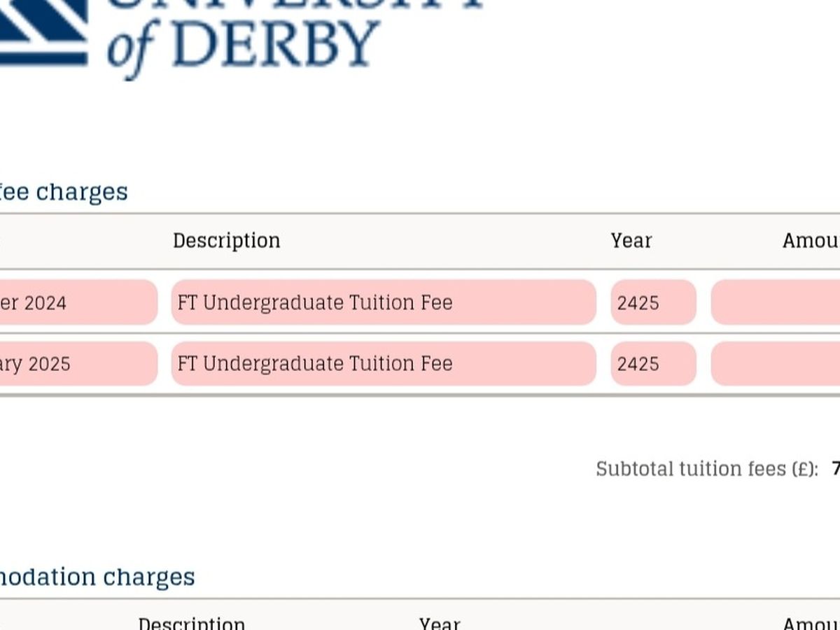Click Amount header in accommodation table
The image size is (840, 630).
point(811,623)
